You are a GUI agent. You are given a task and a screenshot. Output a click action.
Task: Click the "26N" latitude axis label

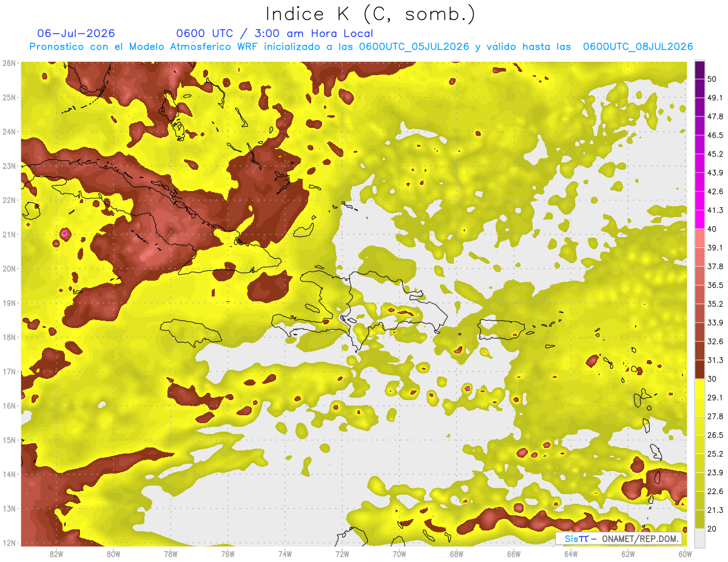tap(9, 63)
